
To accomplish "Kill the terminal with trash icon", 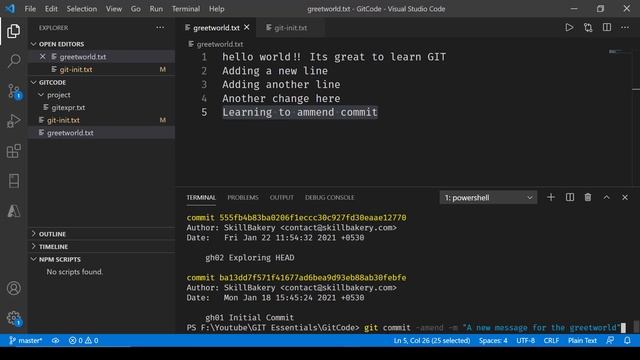I will click(588, 198).
